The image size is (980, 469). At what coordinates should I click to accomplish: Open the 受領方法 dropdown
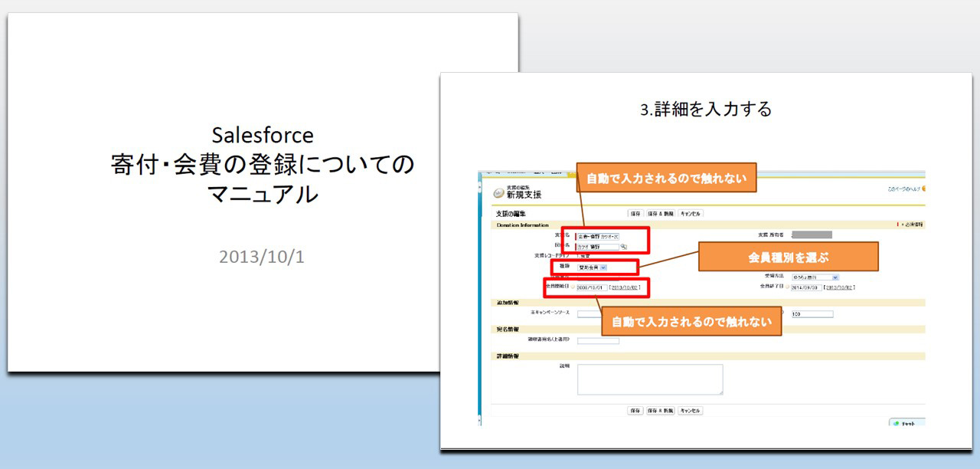click(x=815, y=277)
